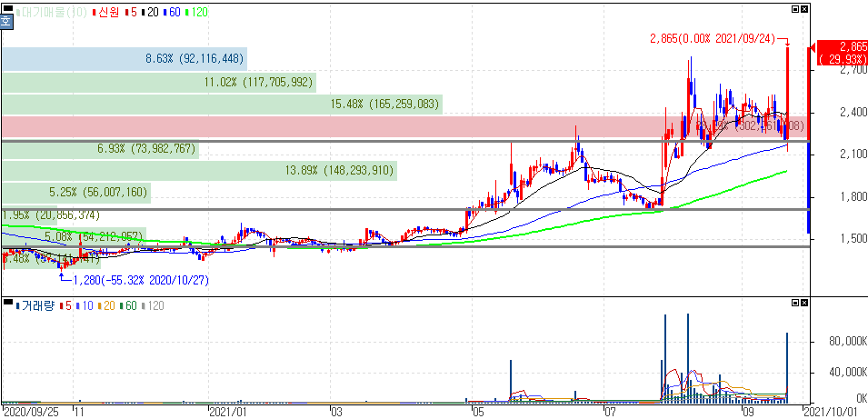Click the 15.48% (165,259,083) volume profile bar

pos(222,104)
